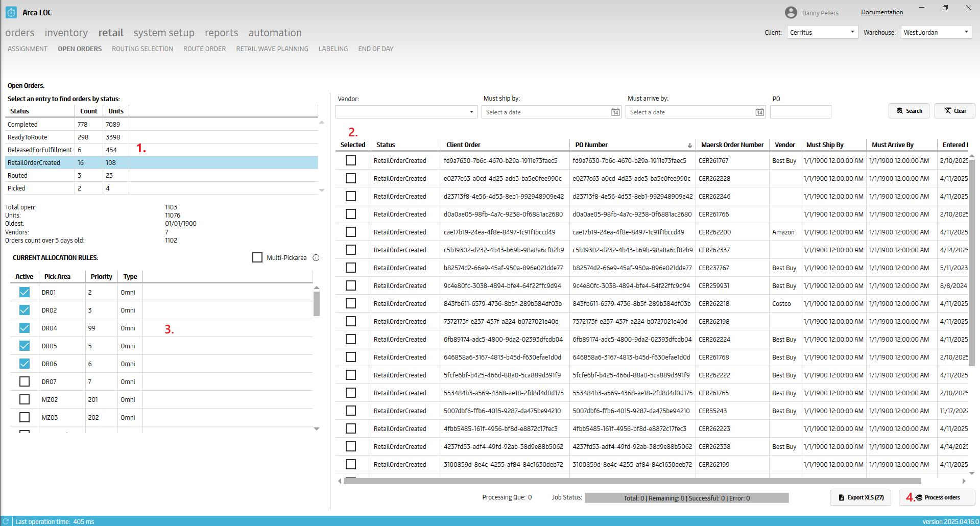Click allocation rules scroll-down arrow
The height and width of the screenshot is (526, 980).
[x=317, y=429]
